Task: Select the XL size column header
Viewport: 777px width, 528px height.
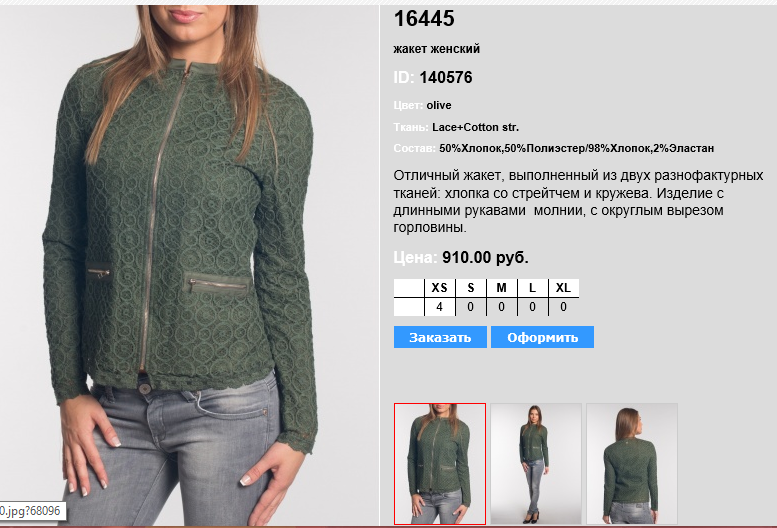Action: [x=563, y=288]
